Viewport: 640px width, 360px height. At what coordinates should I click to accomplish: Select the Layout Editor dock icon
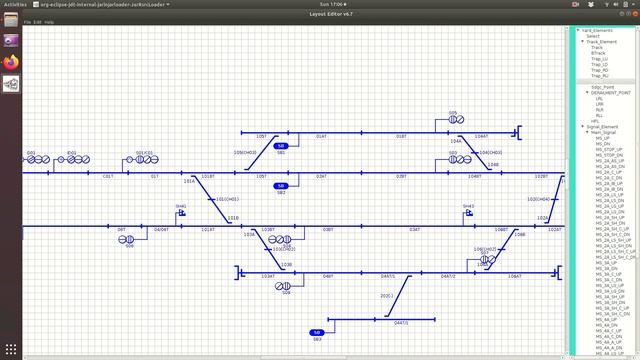(x=11, y=84)
